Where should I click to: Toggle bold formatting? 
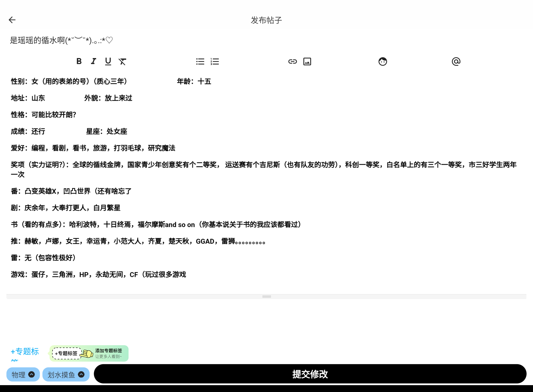coord(79,61)
